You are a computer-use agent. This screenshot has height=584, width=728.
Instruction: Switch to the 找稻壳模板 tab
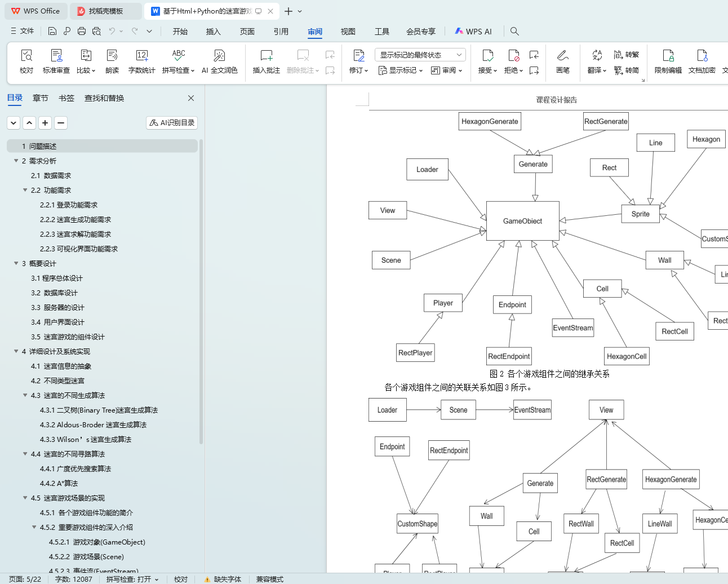coord(106,11)
